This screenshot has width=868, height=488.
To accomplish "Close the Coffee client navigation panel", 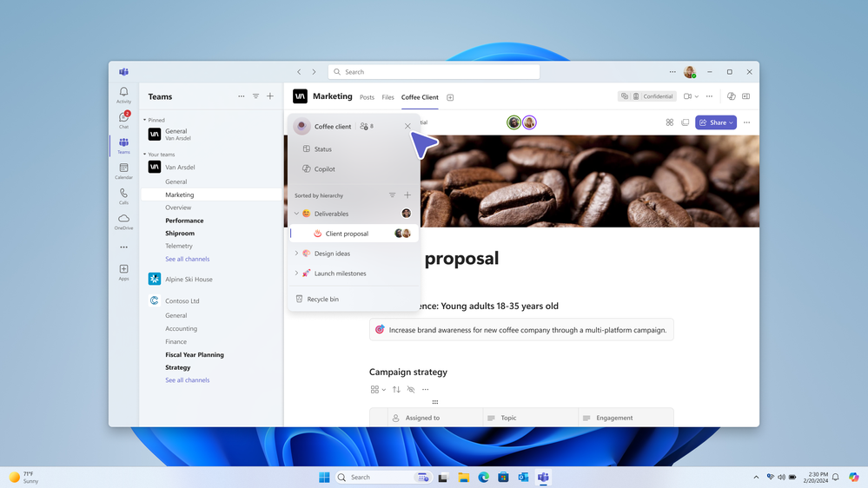I will (407, 126).
